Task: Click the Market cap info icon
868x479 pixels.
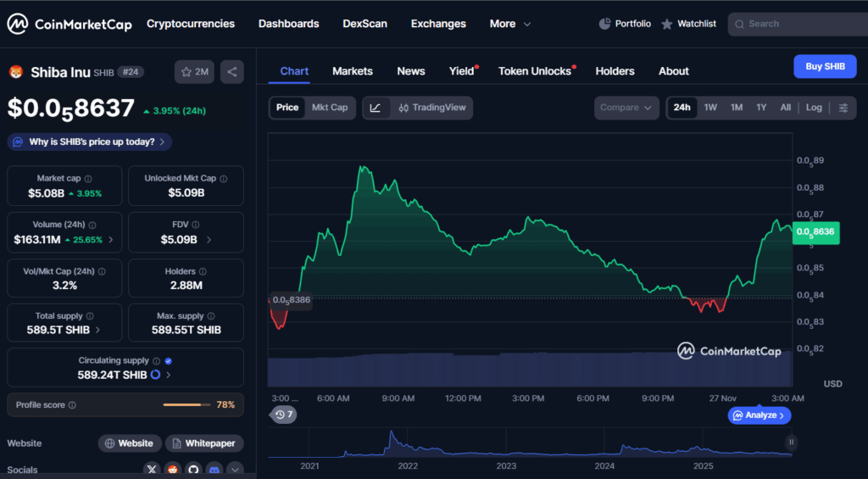Action: [x=88, y=179]
